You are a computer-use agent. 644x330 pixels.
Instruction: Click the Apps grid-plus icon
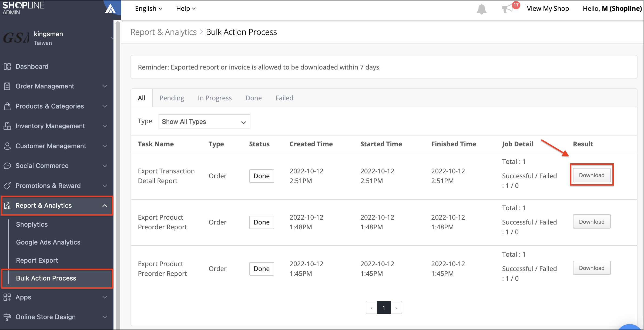click(7, 297)
